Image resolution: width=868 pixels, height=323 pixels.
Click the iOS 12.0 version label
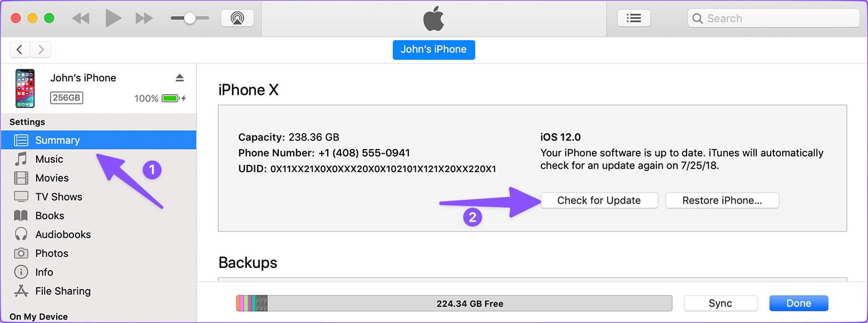pos(560,137)
